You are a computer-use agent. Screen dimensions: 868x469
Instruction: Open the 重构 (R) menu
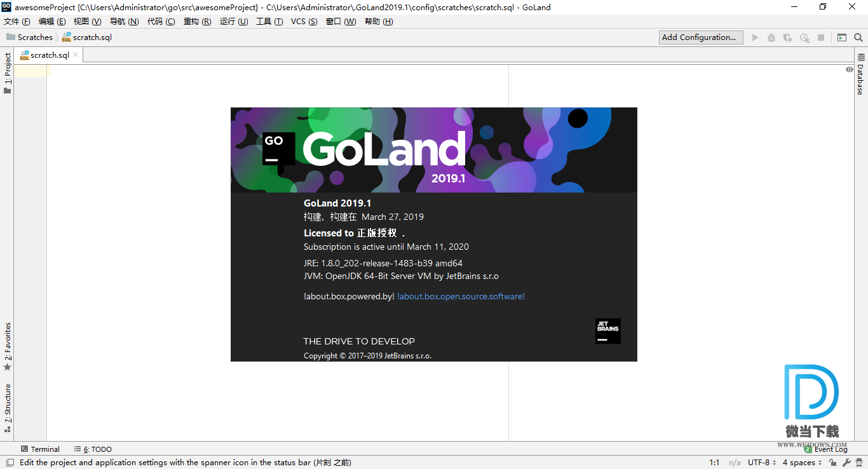(x=198, y=22)
